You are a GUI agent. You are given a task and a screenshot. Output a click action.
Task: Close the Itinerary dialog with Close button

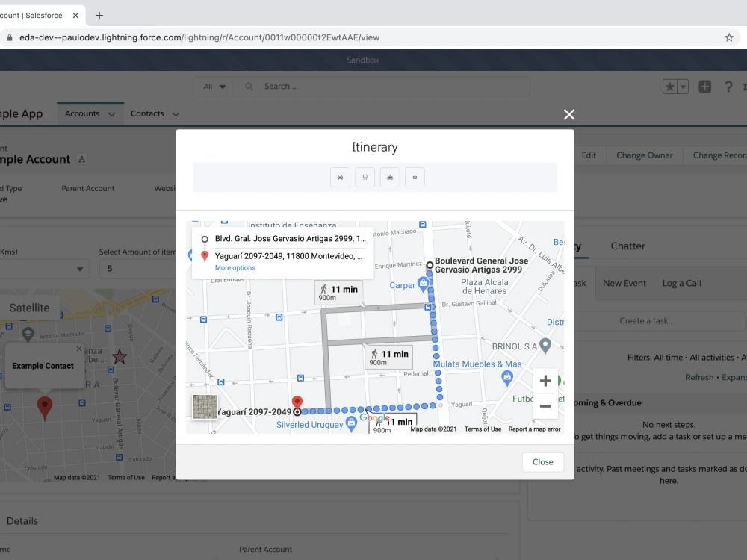coord(542,462)
